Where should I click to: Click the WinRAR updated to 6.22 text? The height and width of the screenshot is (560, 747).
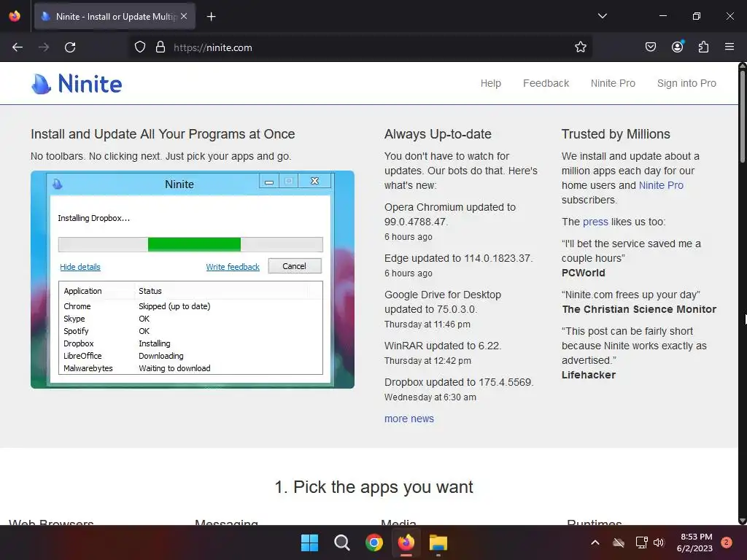click(443, 346)
